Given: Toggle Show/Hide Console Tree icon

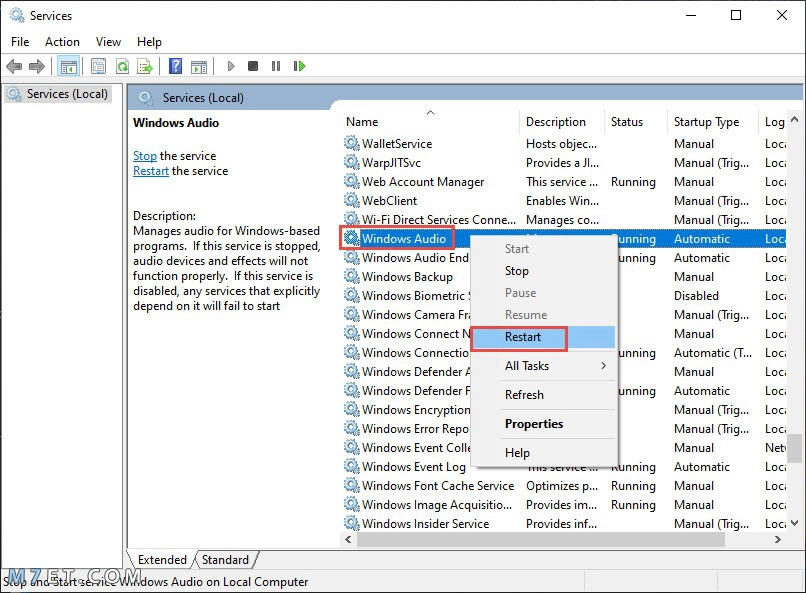Looking at the screenshot, I should (x=68, y=66).
